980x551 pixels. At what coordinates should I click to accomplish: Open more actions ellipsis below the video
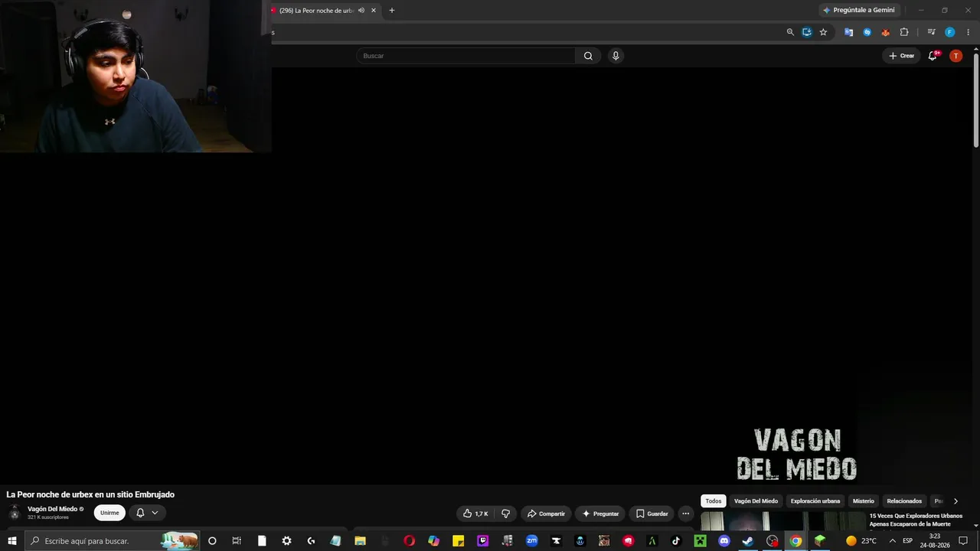click(x=685, y=514)
